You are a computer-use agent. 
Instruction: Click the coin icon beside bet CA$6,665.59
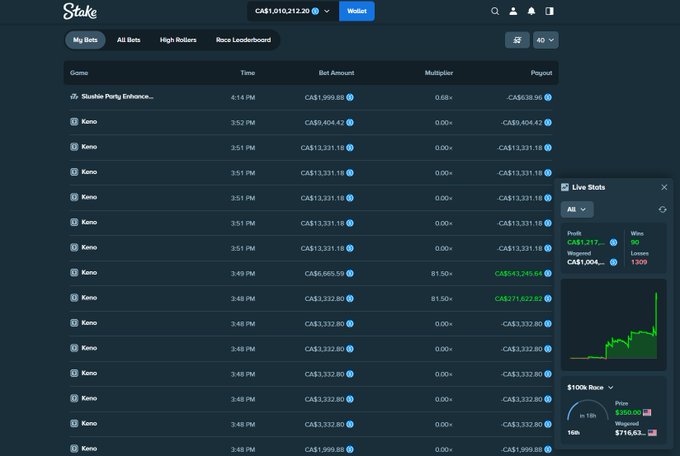click(x=350, y=273)
